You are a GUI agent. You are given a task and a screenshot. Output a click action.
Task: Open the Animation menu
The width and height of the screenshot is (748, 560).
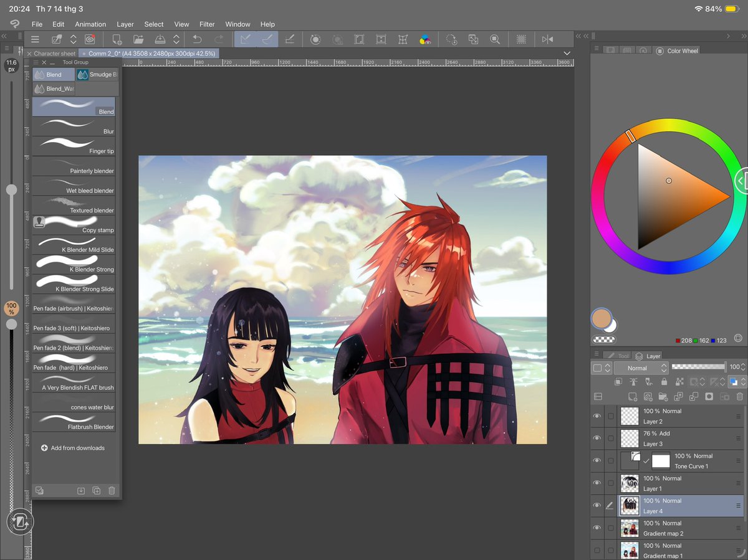[x=90, y=24]
